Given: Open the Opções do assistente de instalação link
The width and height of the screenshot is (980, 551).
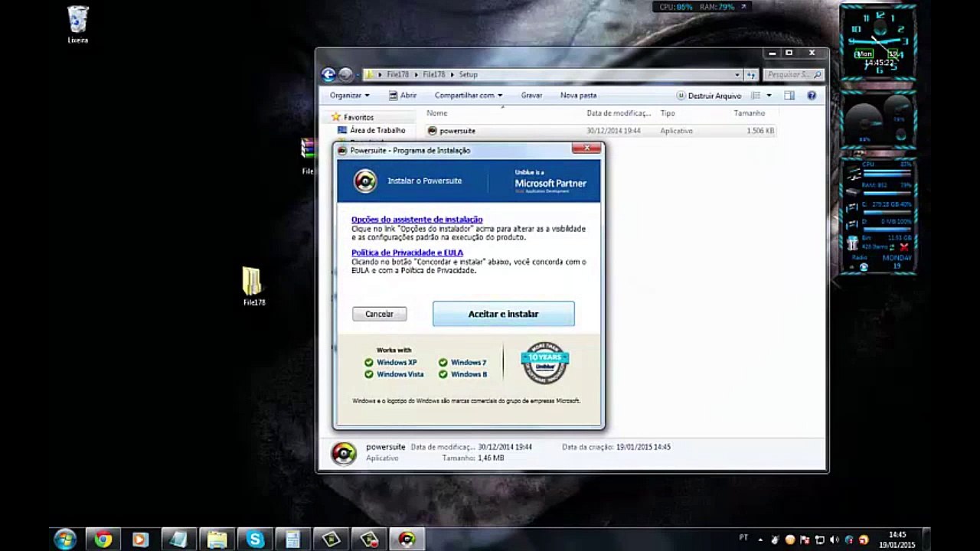Looking at the screenshot, I should pos(416,220).
